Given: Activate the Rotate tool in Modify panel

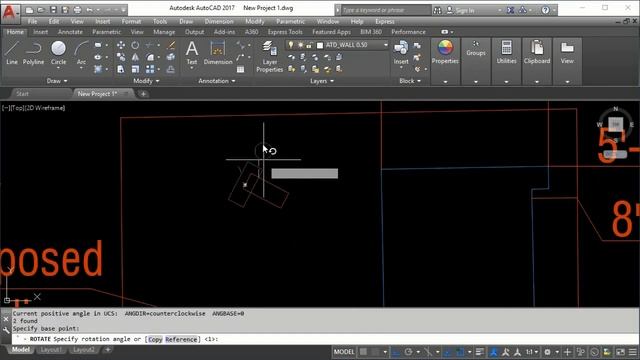Looking at the screenshot, I should [135, 45].
